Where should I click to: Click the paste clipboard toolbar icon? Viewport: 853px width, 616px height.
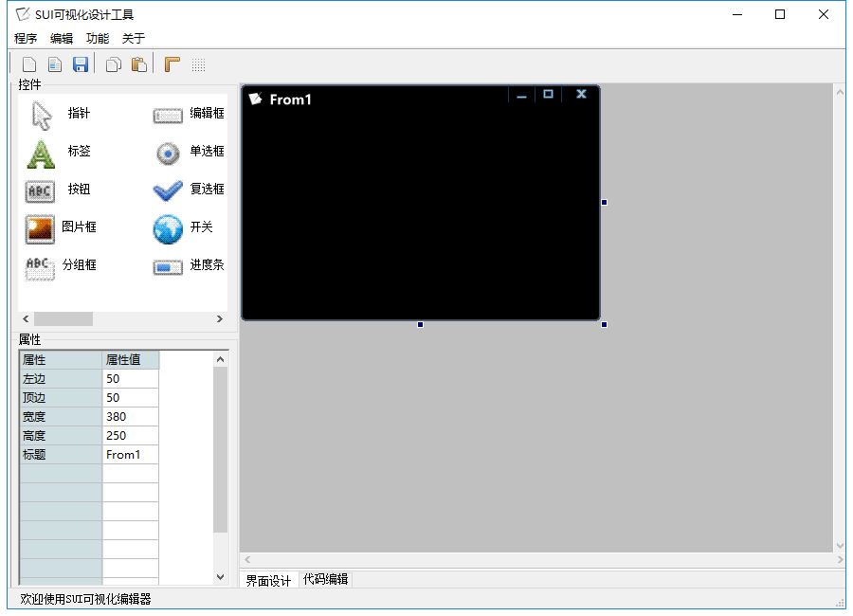[x=139, y=64]
